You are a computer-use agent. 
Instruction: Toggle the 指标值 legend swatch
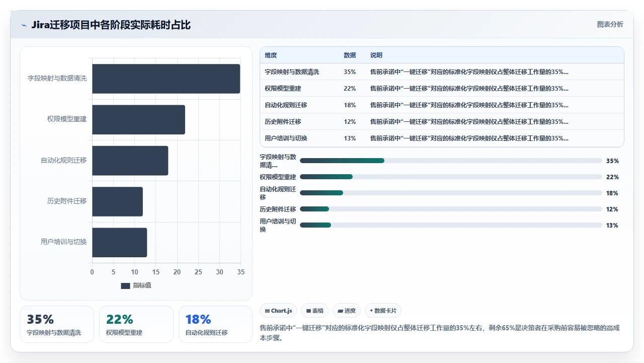pyautogui.click(x=126, y=285)
